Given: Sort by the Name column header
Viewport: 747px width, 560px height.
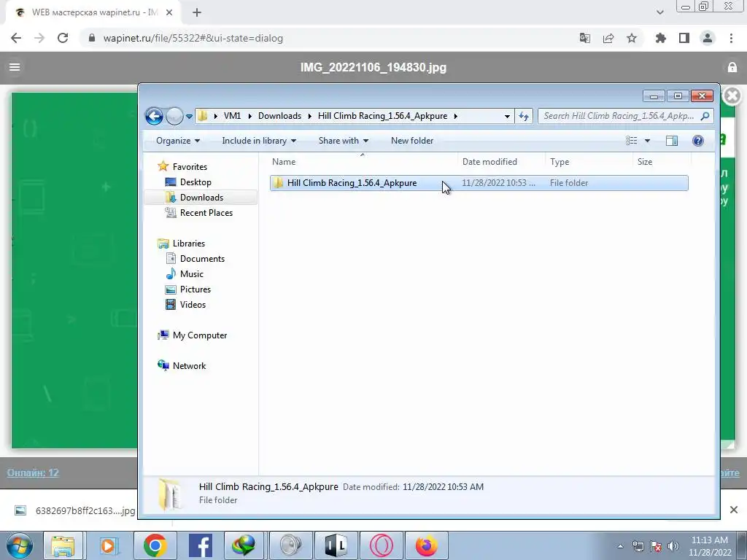Looking at the screenshot, I should [284, 161].
